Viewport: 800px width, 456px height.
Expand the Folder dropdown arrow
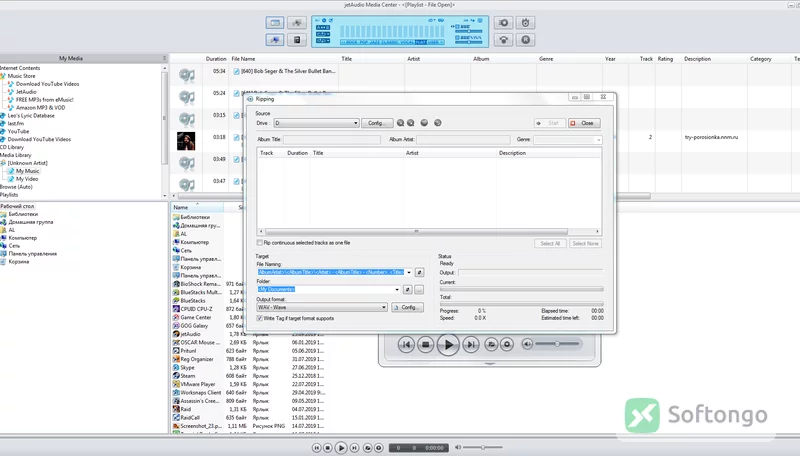pyautogui.click(x=397, y=290)
